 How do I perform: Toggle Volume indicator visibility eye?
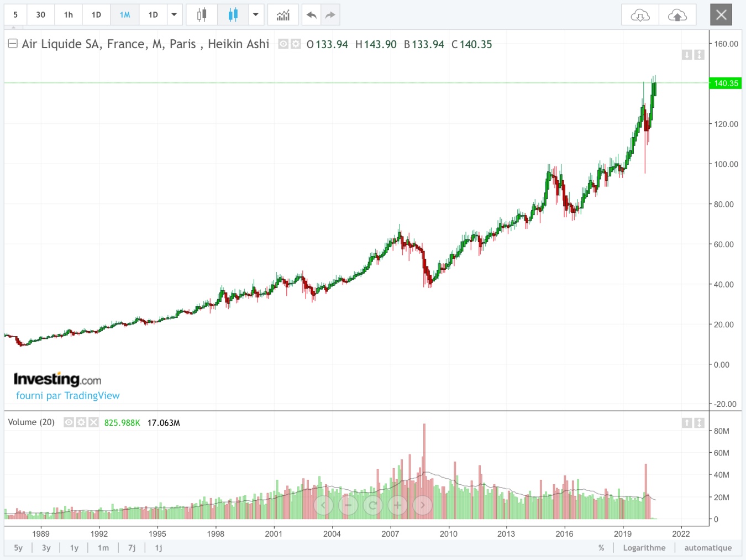69,422
